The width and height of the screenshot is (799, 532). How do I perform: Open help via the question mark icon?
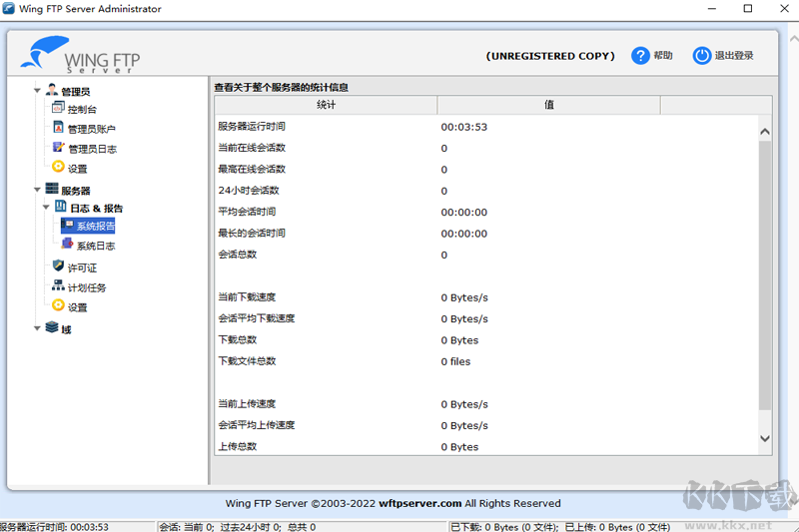(x=640, y=56)
